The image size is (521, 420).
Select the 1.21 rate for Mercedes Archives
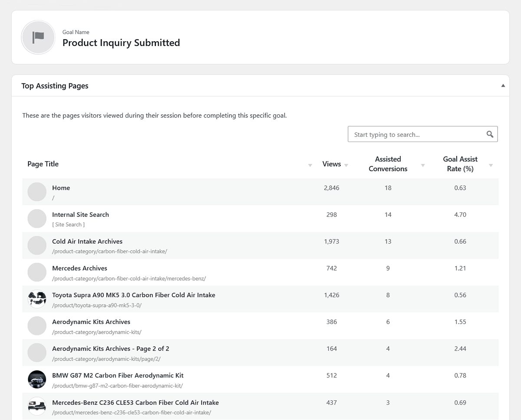[460, 268]
